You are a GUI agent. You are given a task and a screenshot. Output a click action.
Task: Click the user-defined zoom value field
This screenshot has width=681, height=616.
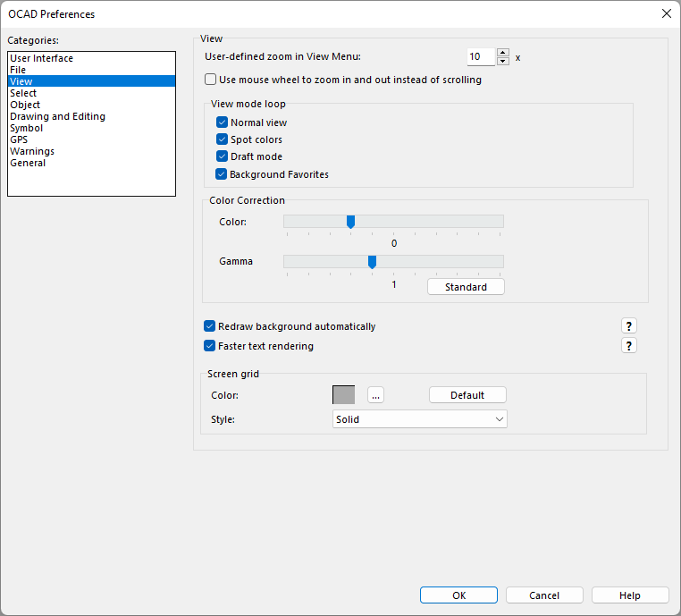[x=481, y=57]
